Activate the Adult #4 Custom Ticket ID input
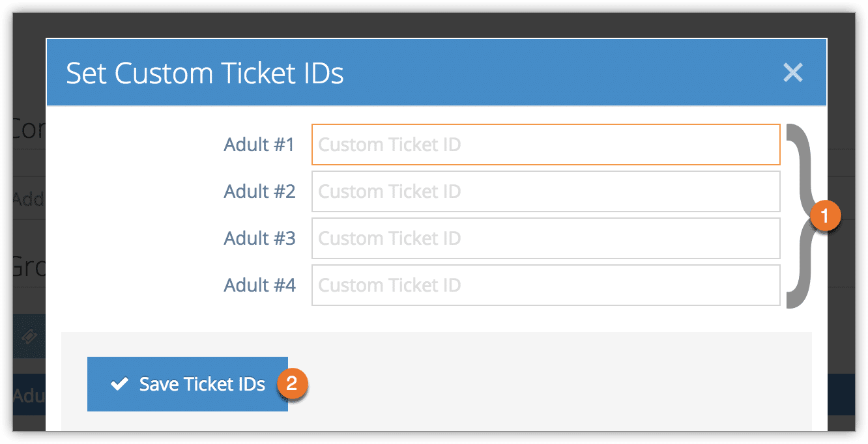The height and width of the screenshot is (444, 868). (546, 285)
